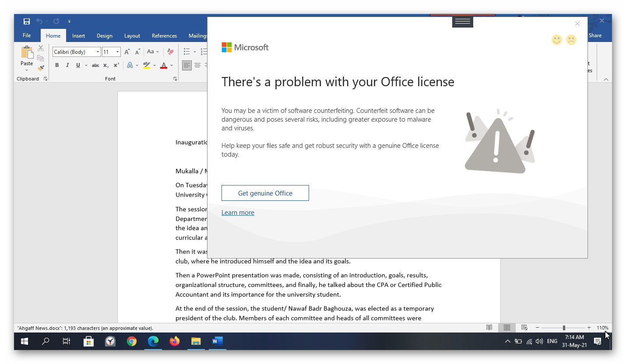626x364 pixels.
Task: Expand font color dropdown arrow
Action: click(x=172, y=65)
